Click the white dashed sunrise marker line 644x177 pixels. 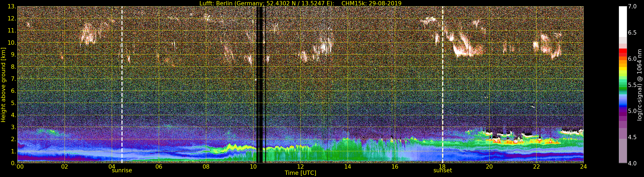coord(122,85)
